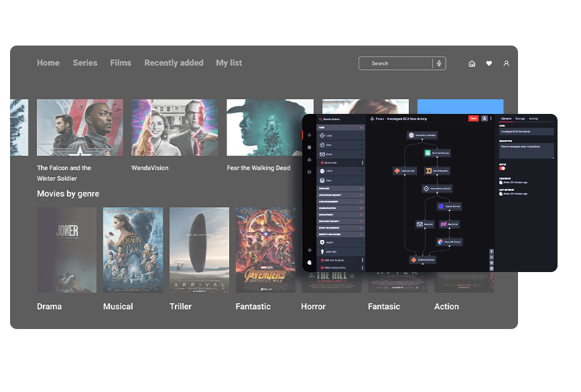Collapse the Email actions group

tap(340, 154)
